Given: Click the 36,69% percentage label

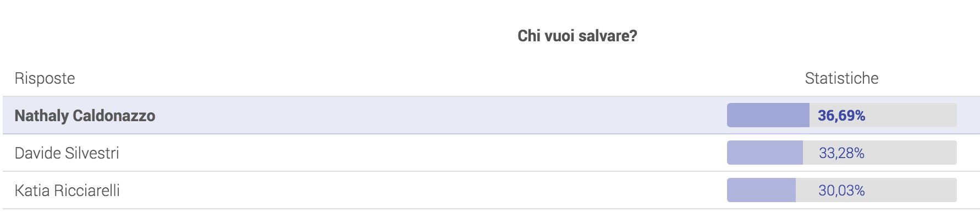Looking at the screenshot, I should click(841, 116).
